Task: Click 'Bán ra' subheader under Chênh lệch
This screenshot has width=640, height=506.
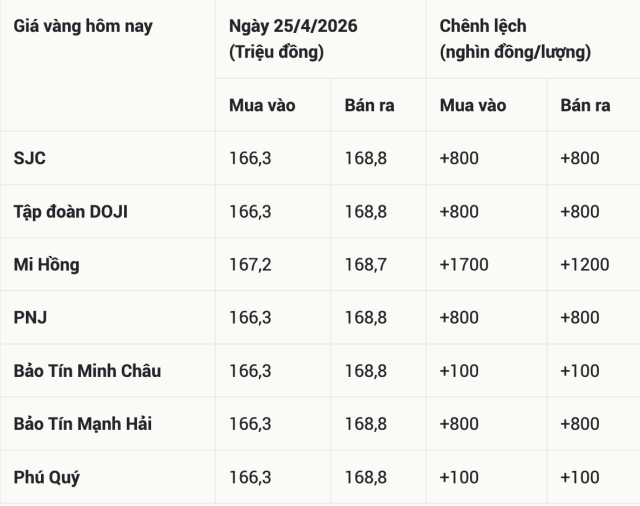Action: coord(585,105)
